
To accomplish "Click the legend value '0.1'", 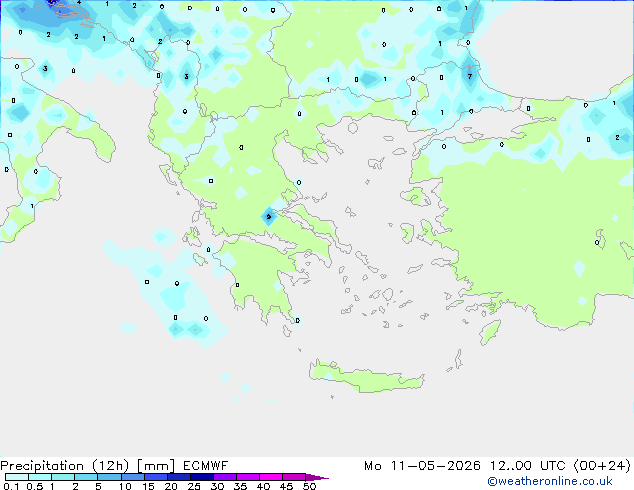I will coord(11,486).
